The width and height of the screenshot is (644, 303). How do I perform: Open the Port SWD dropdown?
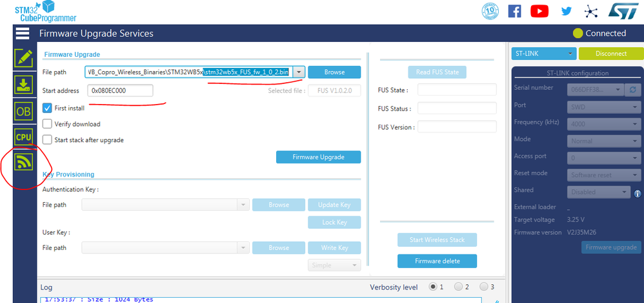tap(604, 107)
